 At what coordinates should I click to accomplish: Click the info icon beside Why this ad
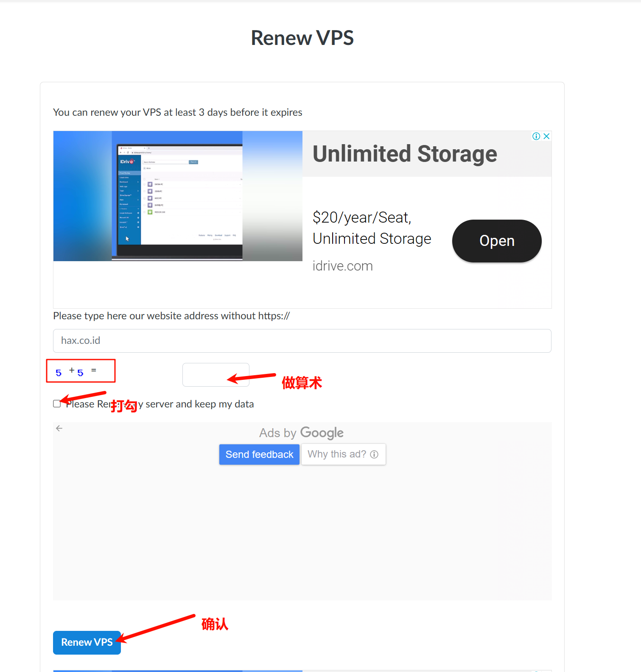(374, 455)
